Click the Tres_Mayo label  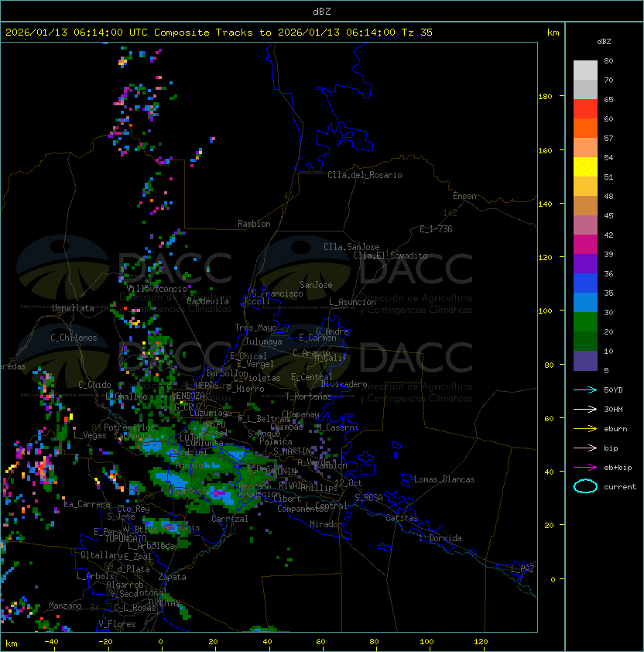click(255, 328)
